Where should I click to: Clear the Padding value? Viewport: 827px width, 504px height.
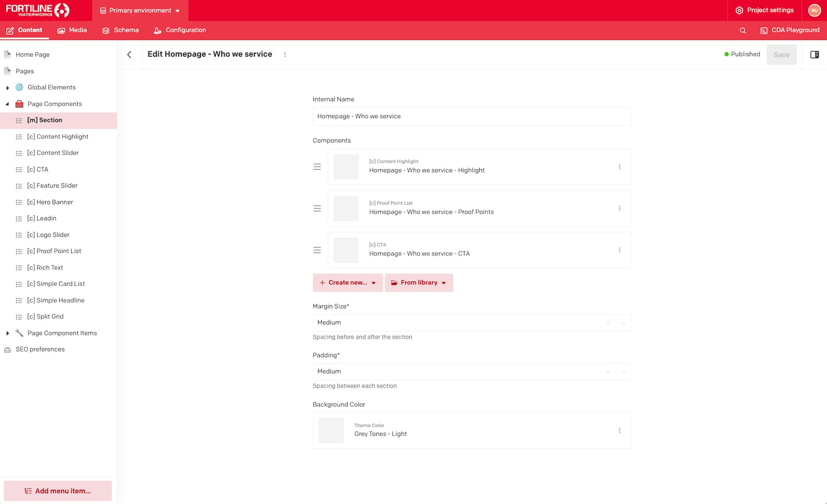(x=608, y=372)
